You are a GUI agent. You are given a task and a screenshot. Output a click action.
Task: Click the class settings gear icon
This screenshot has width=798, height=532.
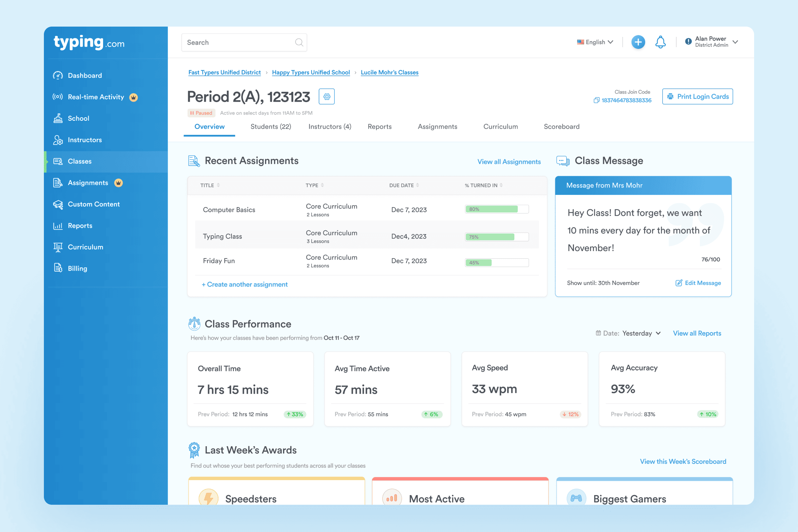point(327,97)
